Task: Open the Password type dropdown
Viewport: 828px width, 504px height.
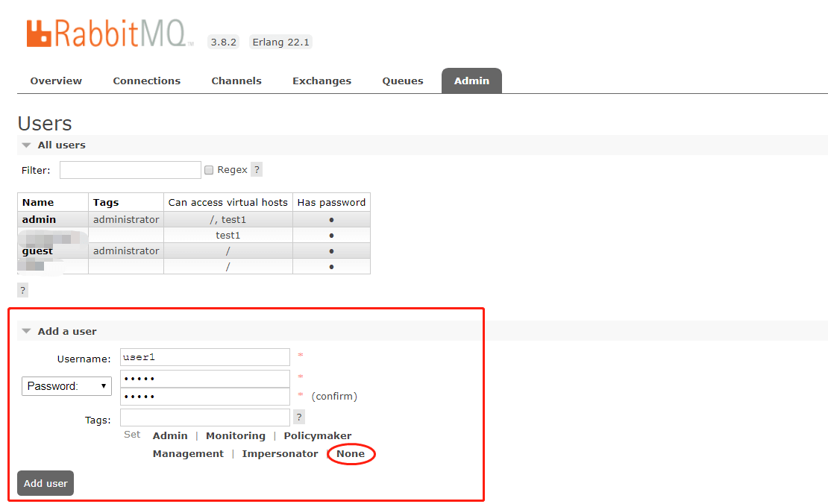Action: [66, 385]
